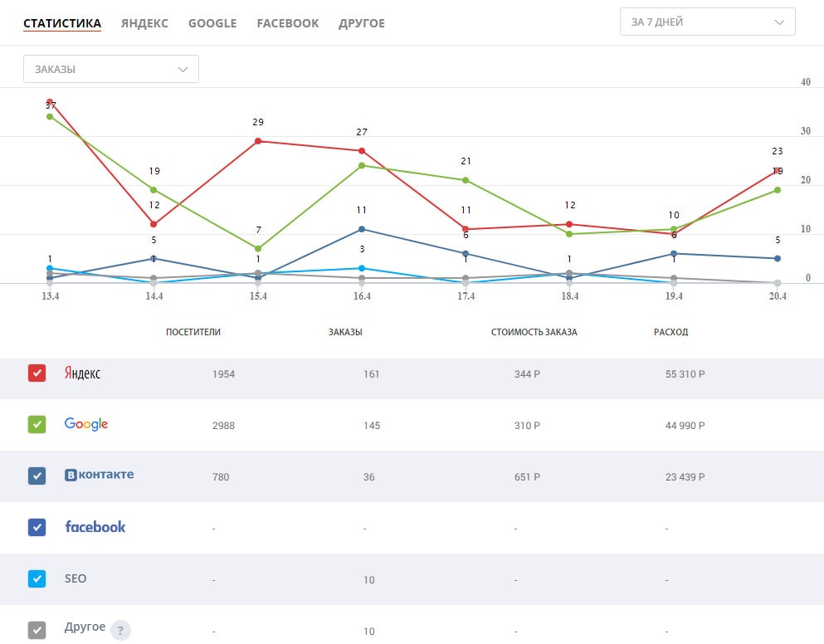Toggle the Google source checkbox
The height and width of the screenshot is (644, 824).
click(37, 424)
